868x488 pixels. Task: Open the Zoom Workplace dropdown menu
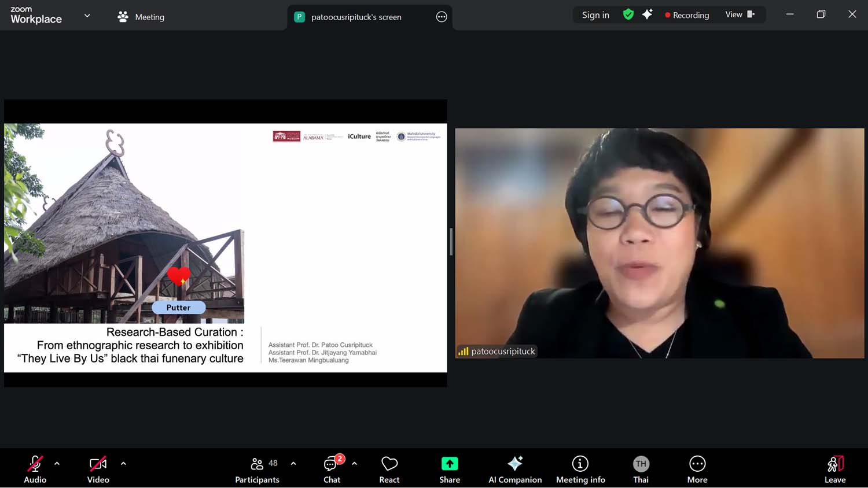point(87,16)
